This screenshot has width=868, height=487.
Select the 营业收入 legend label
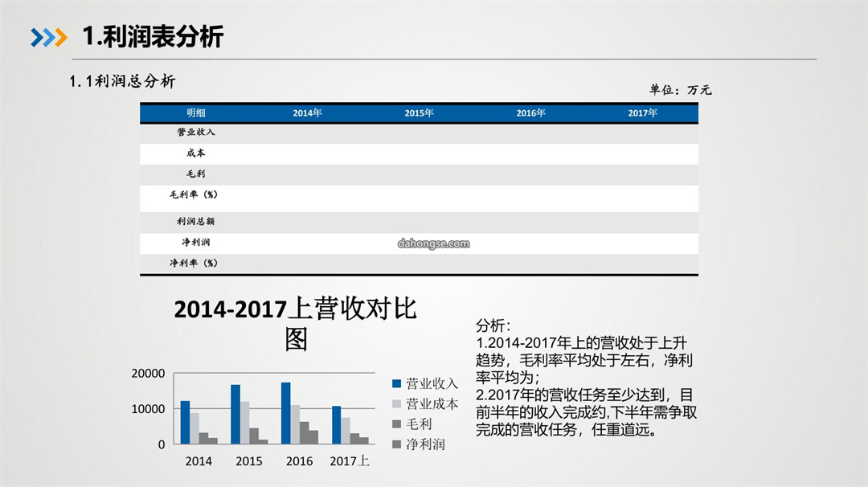click(432, 383)
